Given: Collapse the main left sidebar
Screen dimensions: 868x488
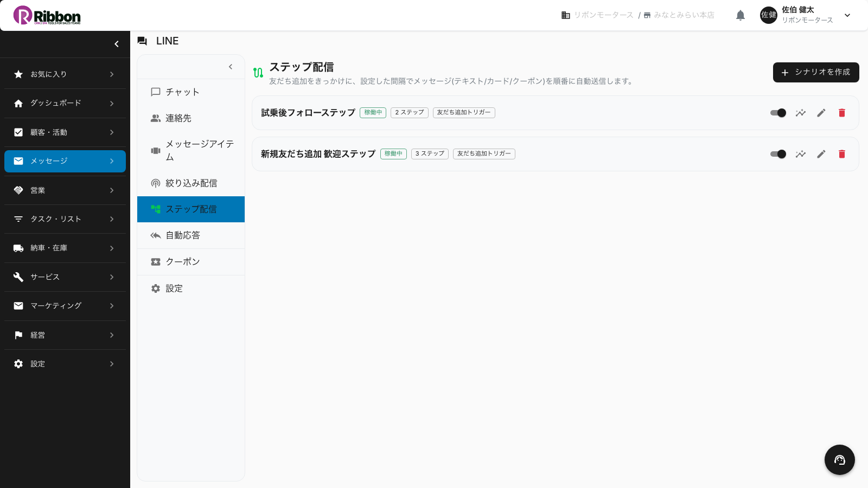Looking at the screenshot, I should point(116,44).
